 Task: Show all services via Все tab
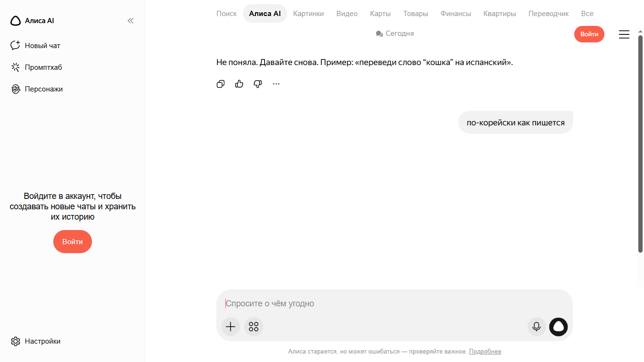pyautogui.click(x=587, y=14)
